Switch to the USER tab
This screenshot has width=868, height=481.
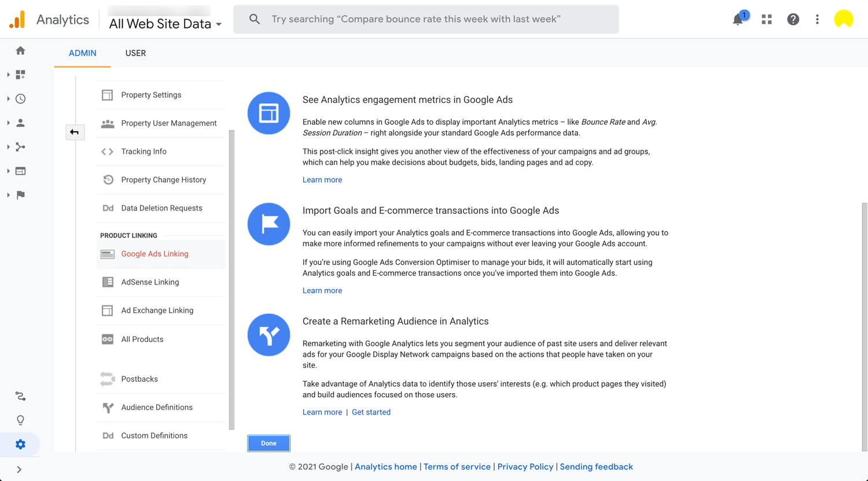[135, 53]
